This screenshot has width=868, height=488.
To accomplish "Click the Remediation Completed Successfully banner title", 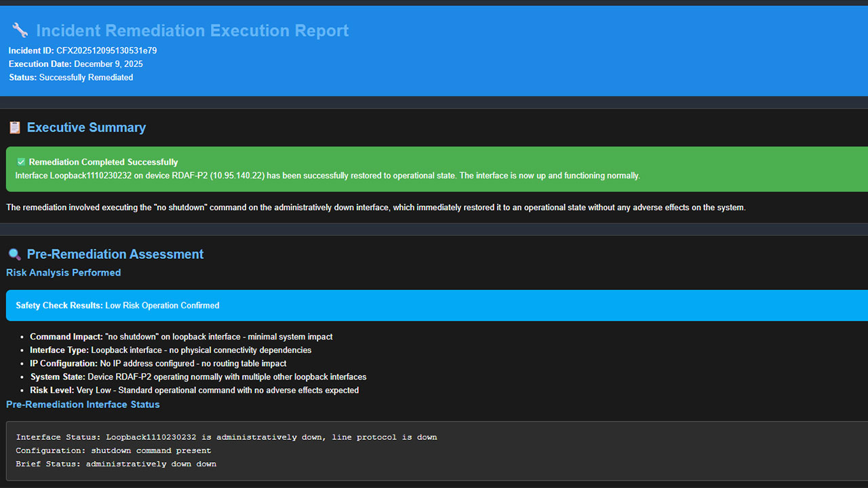I will coord(103,162).
